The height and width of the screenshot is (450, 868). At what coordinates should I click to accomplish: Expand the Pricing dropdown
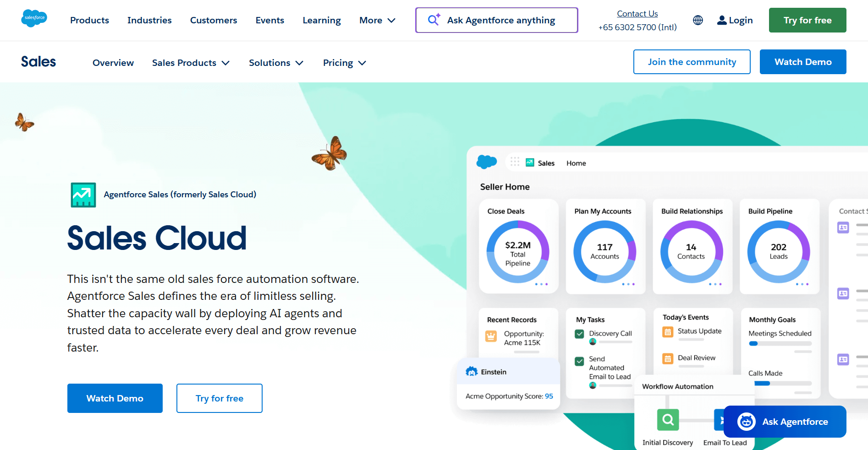pyautogui.click(x=344, y=63)
